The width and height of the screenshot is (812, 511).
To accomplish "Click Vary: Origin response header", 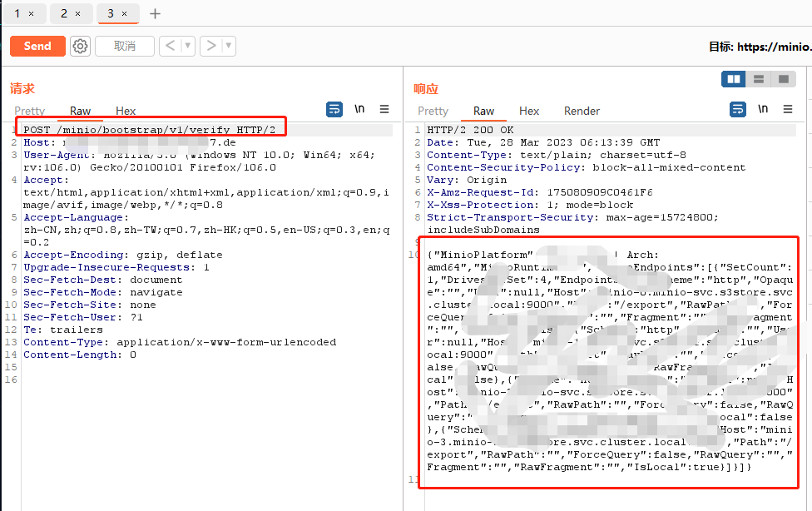I will click(467, 180).
